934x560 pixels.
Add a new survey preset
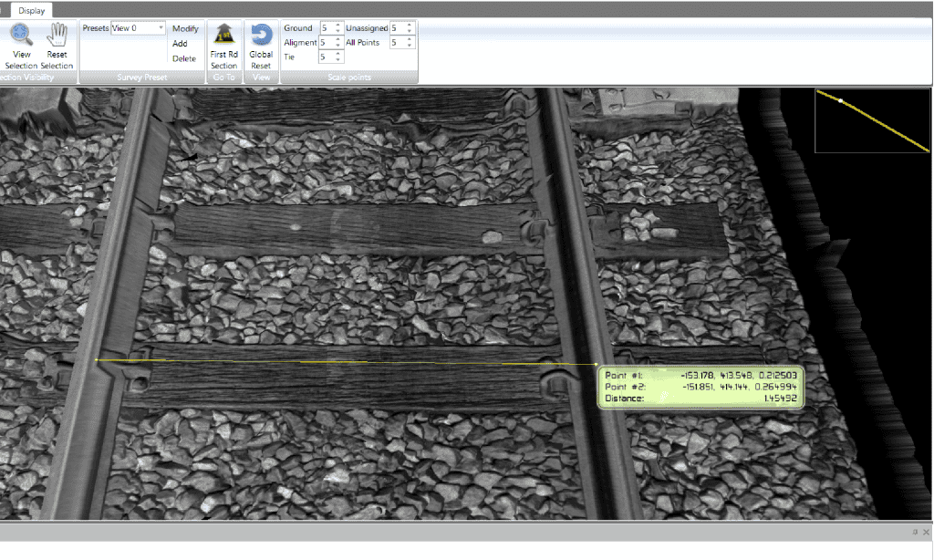tap(181, 42)
